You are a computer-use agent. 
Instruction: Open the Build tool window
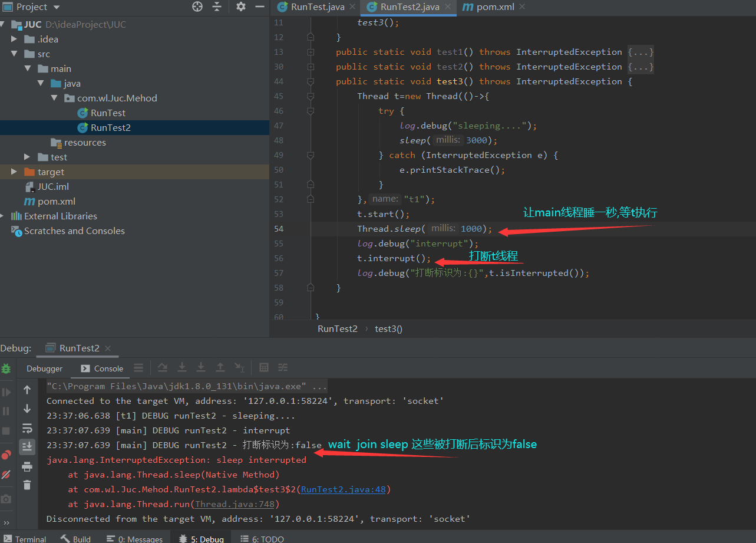coord(76,539)
